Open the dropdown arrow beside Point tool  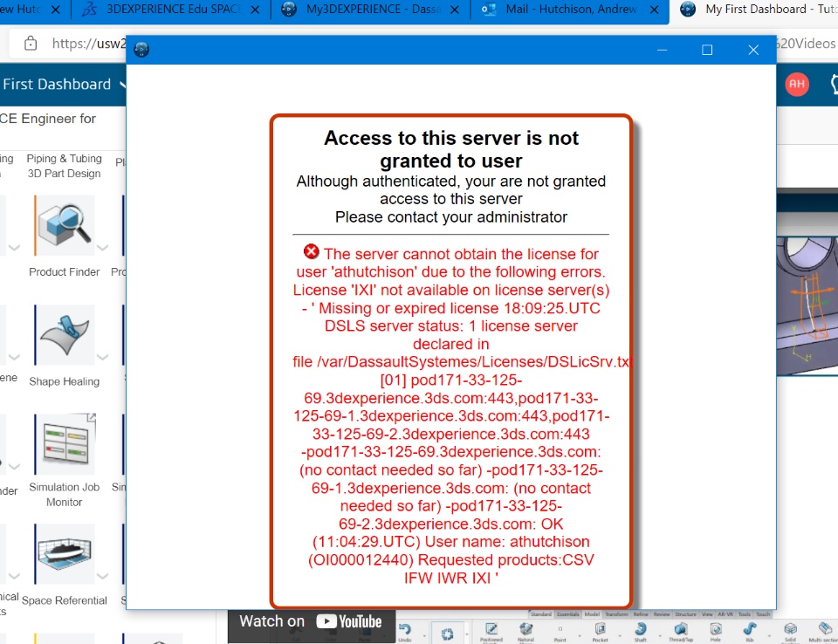tap(580, 635)
